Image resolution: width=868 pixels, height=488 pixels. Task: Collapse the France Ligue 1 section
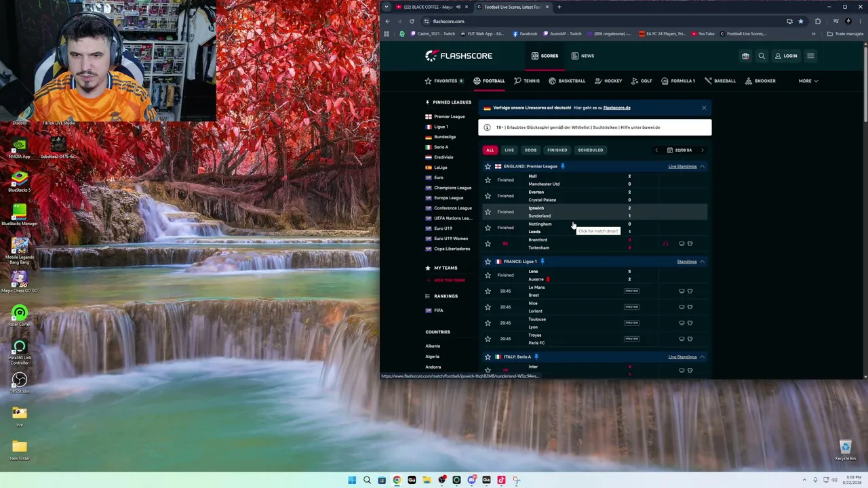pos(702,262)
